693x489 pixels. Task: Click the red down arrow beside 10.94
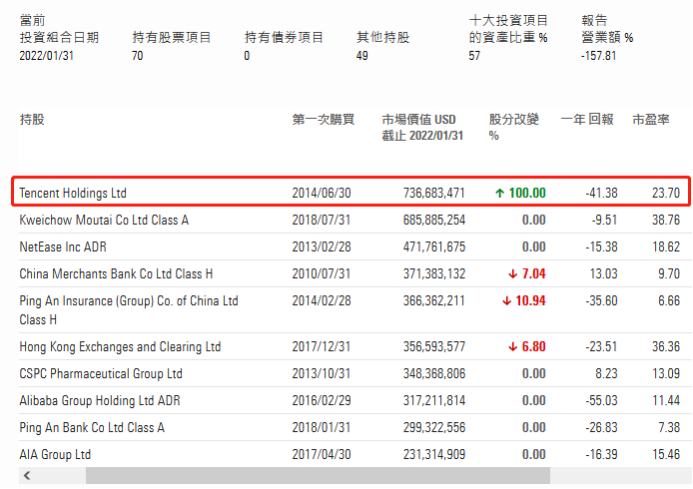click(x=507, y=300)
